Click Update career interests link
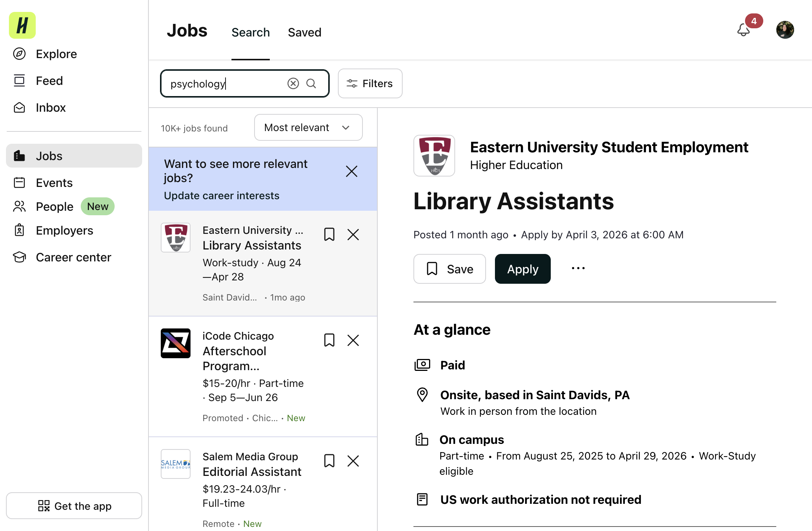The width and height of the screenshot is (812, 531). point(222,195)
